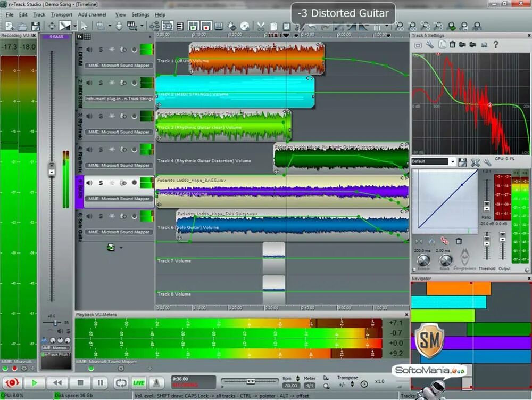Toggle the loop playback button
Viewport: 532px width, 400px height.
tap(121, 382)
